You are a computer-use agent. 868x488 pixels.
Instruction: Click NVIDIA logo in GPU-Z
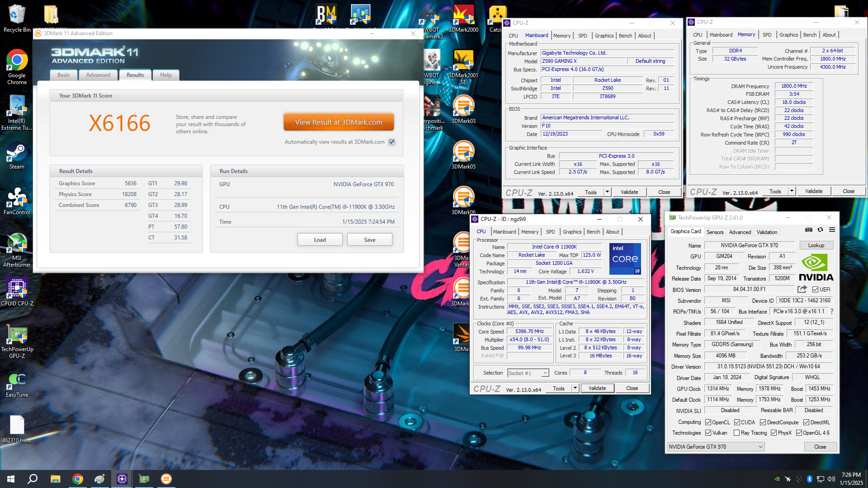[816, 268]
